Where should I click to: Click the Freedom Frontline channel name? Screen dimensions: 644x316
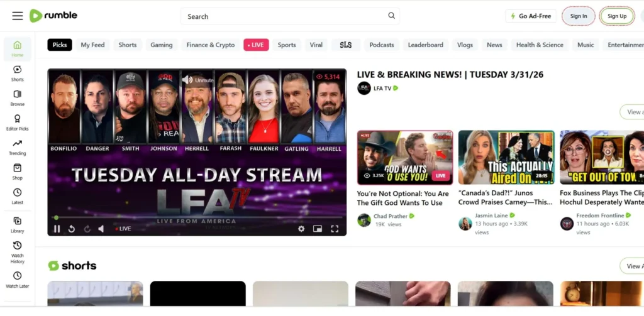pyautogui.click(x=600, y=215)
